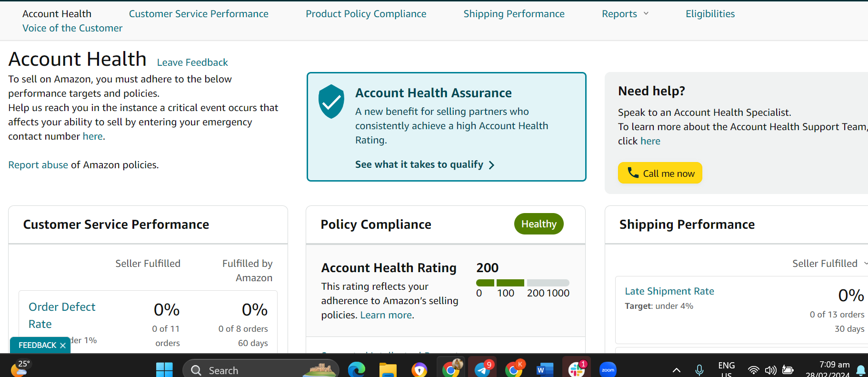Click the microphone icon in system tray
The image size is (868, 377).
click(699, 370)
